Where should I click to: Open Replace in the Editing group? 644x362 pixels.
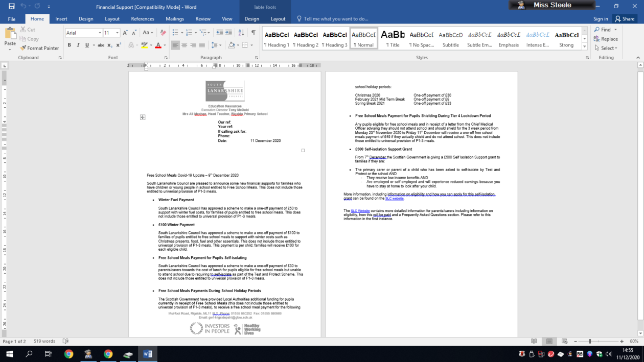(x=606, y=39)
